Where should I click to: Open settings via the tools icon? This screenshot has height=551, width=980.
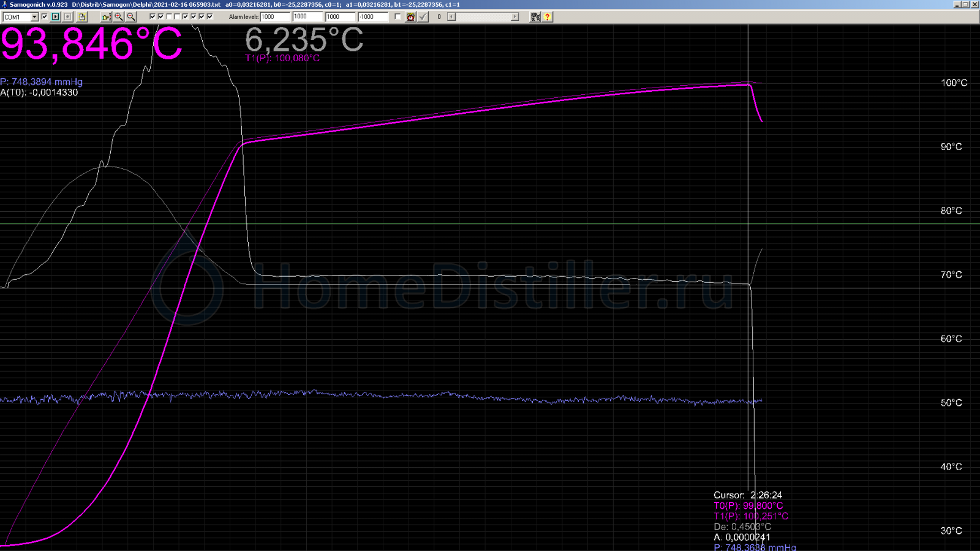535,17
